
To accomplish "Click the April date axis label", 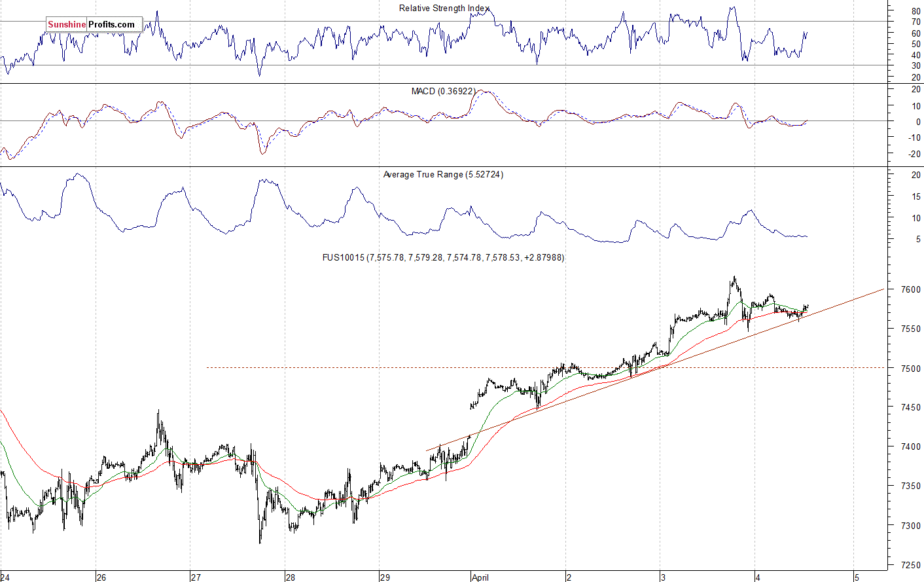I will point(480,577).
